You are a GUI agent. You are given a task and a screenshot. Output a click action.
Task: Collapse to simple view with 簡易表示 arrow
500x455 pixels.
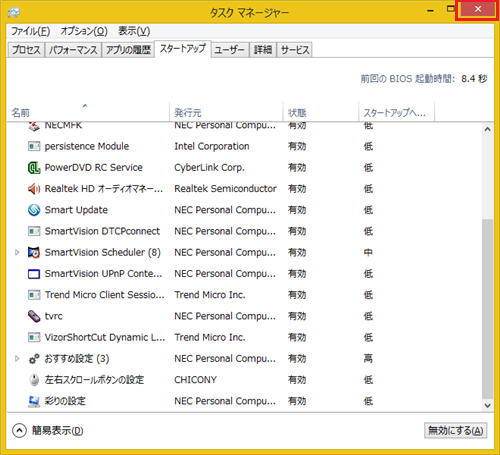click(19, 431)
